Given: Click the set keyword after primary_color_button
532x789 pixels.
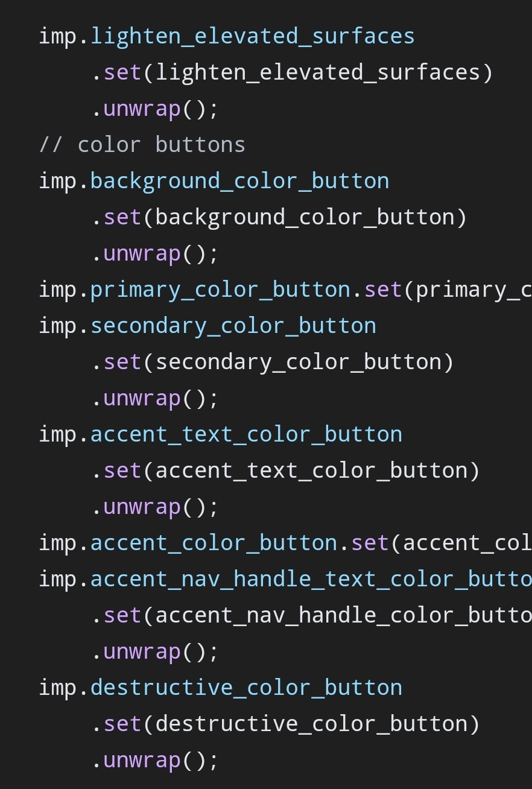Looking at the screenshot, I should [x=383, y=290].
